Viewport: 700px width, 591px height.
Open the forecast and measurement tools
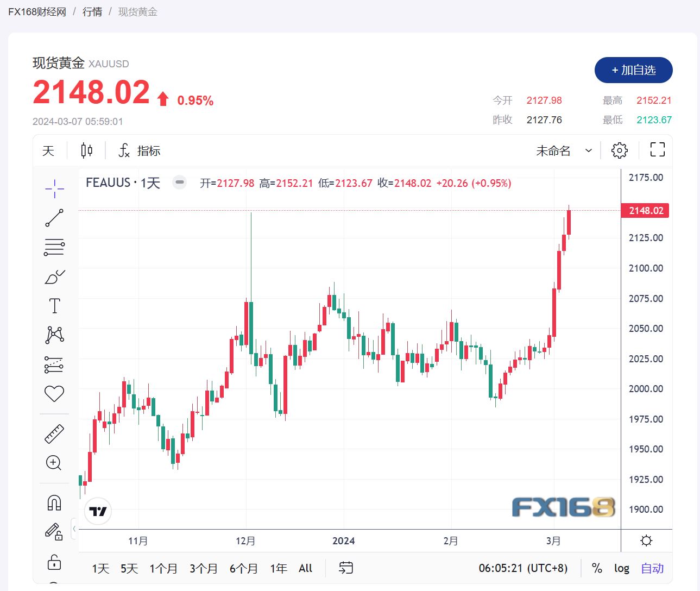click(x=54, y=364)
